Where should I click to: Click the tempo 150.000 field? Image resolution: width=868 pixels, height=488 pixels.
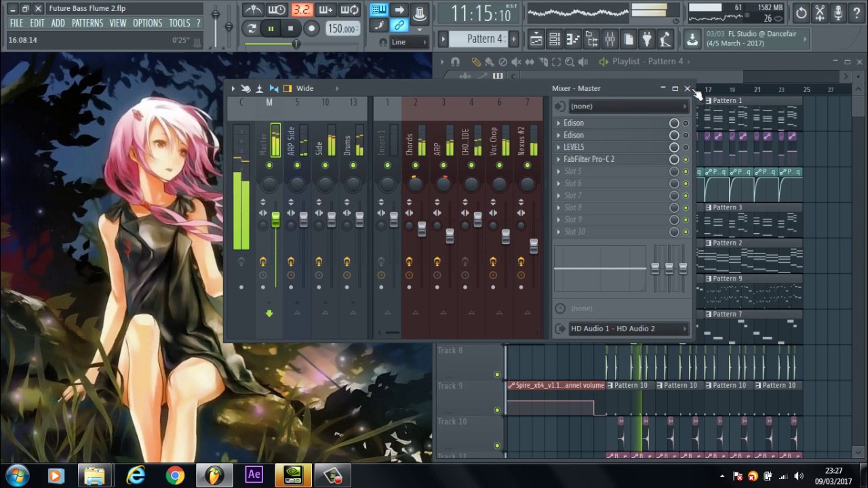pyautogui.click(x=342, y=28)
